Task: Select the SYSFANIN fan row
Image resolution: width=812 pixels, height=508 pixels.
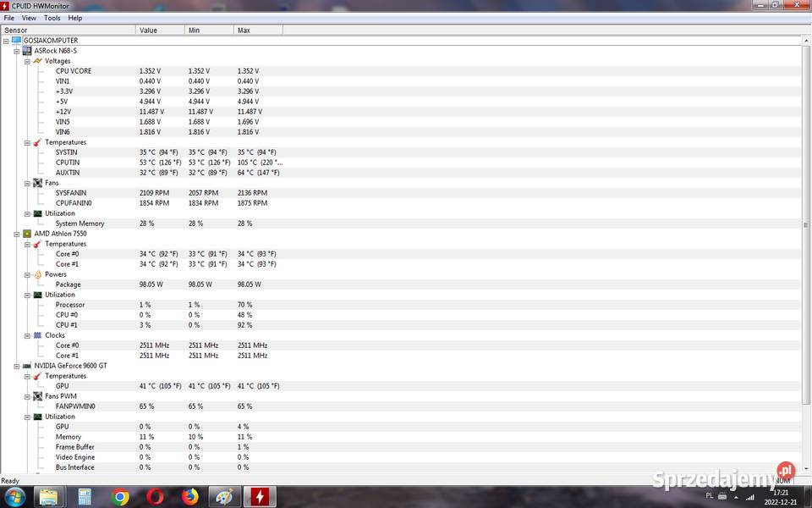Action: pos(402,193)
